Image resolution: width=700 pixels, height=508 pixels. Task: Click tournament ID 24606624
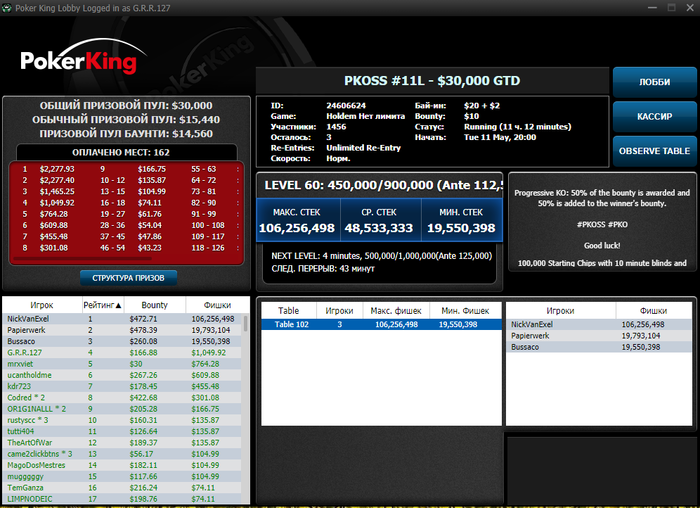coord(346,106)
